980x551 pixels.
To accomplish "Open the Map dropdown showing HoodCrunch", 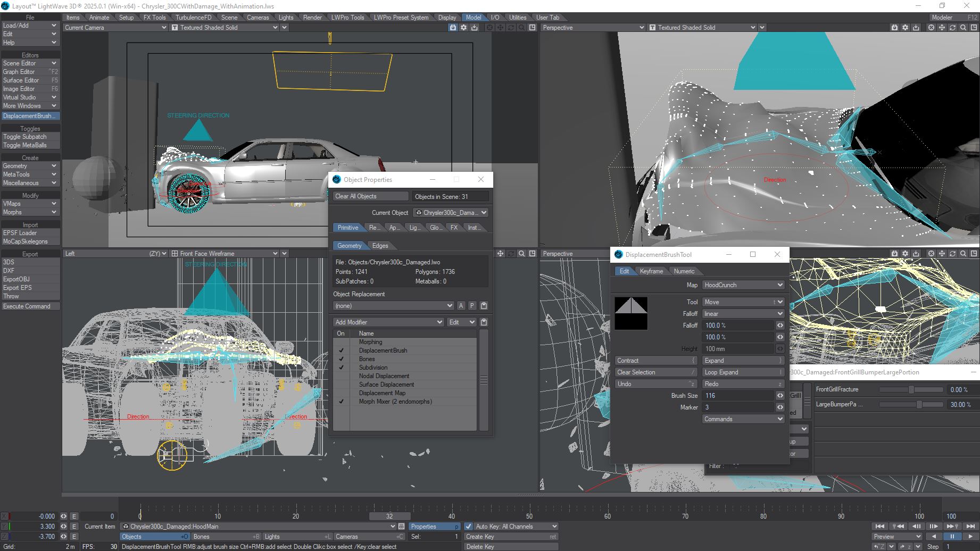I will [743, 285].
